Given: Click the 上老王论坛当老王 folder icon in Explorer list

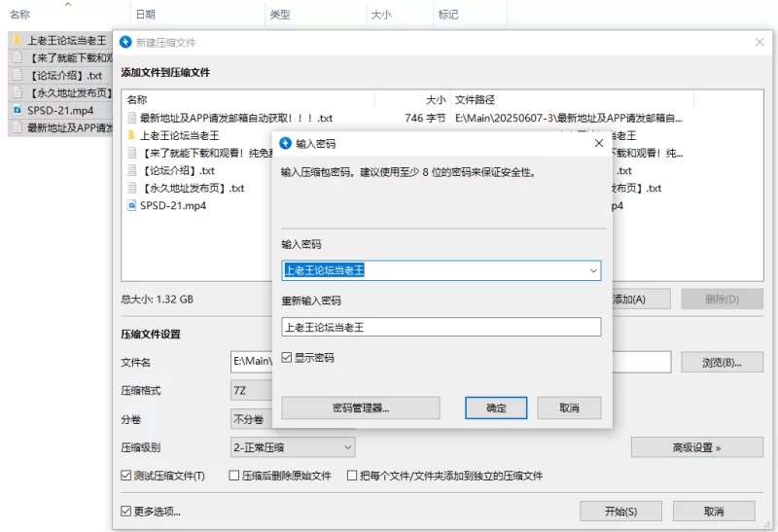Looking at the screenshot, I should (x=18, y=40).
